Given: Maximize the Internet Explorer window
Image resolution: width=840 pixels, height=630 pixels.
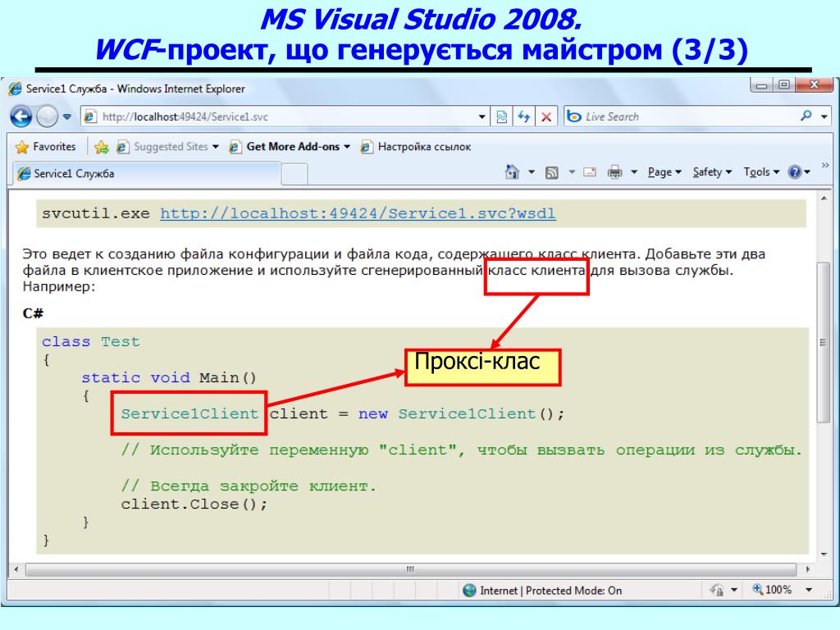Looking at the screenshot, I should click(783, 84).
